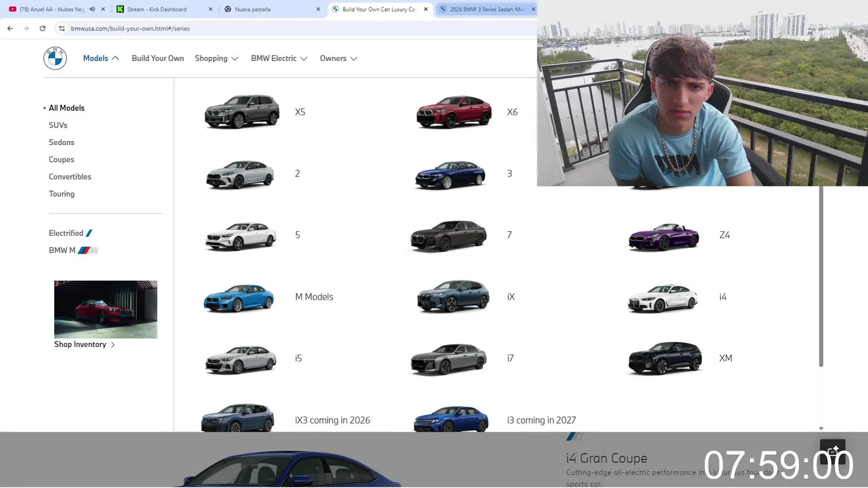This screenshot has width=868, height=488.
Task: Select the 2 Series car image
Action: 240,174
